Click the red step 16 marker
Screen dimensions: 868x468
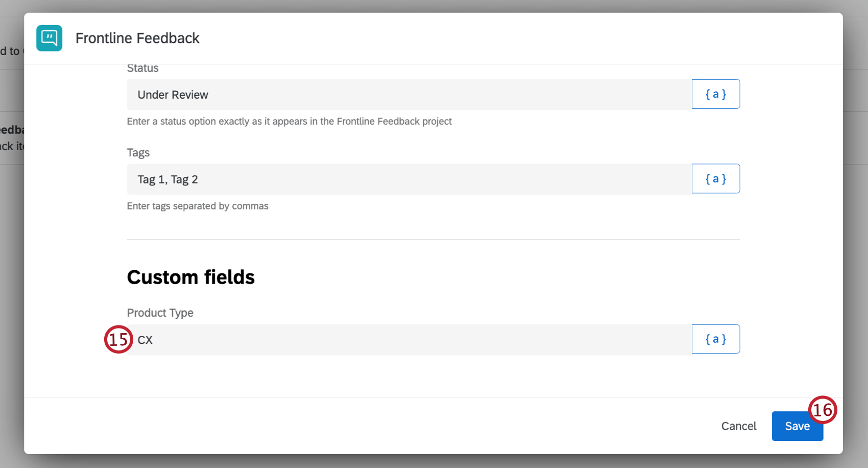click(x=822, y=410)
